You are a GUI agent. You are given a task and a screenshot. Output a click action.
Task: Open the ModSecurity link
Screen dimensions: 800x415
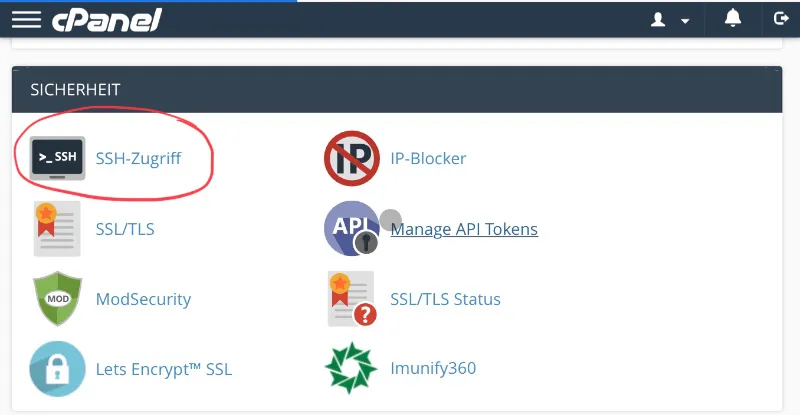tap(143, 299)
